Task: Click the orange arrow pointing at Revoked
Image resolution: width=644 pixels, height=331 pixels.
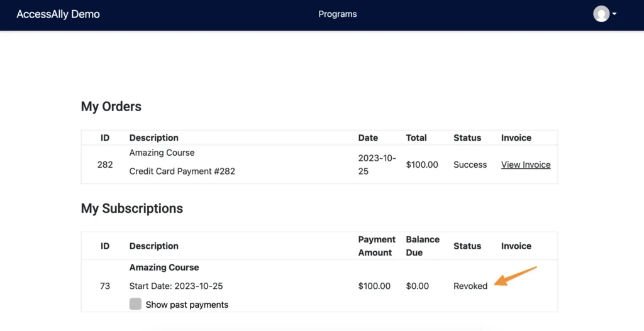Action: click(x=516, y=276)
